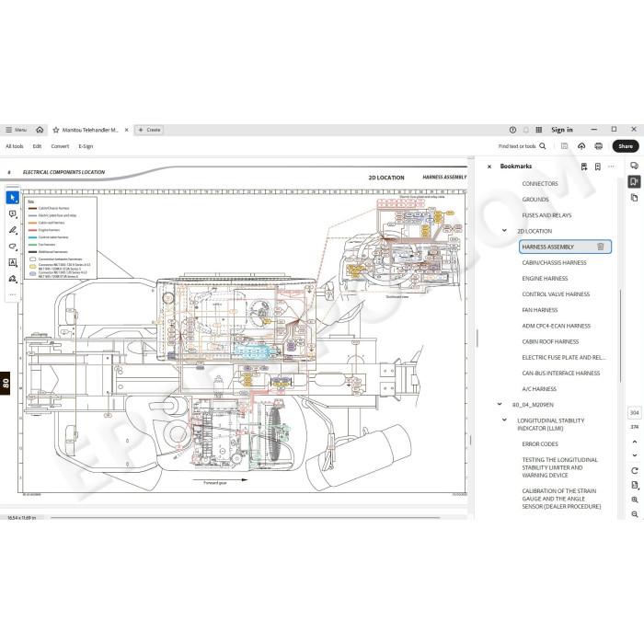Click the Create button
Viewport: 644px width, 644px height.
pyautogui.click(x=149, y=130)
